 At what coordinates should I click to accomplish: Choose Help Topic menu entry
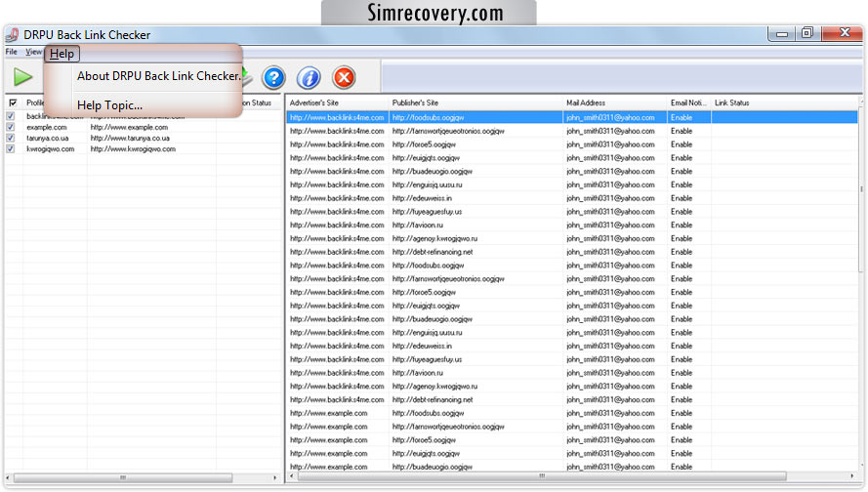point(109,105)
